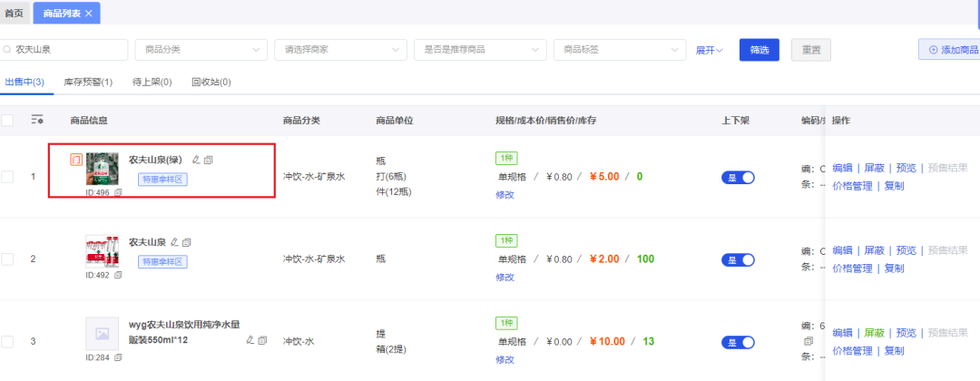Open the 商品分类 dropdown filter

click(201, 50)
